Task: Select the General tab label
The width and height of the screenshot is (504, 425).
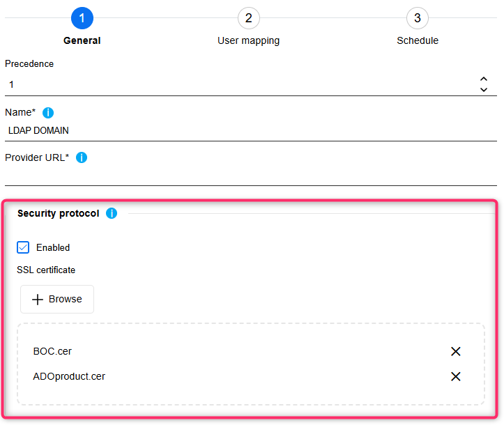Action: (82, 40)
